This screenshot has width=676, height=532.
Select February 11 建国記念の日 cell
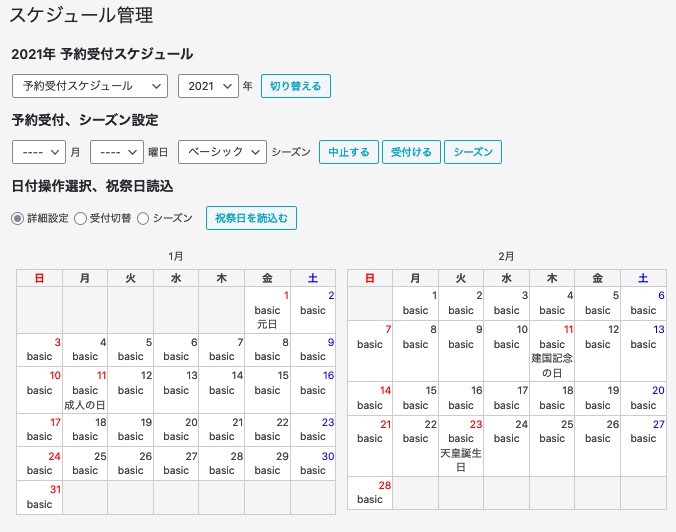[x=552, y=351]
